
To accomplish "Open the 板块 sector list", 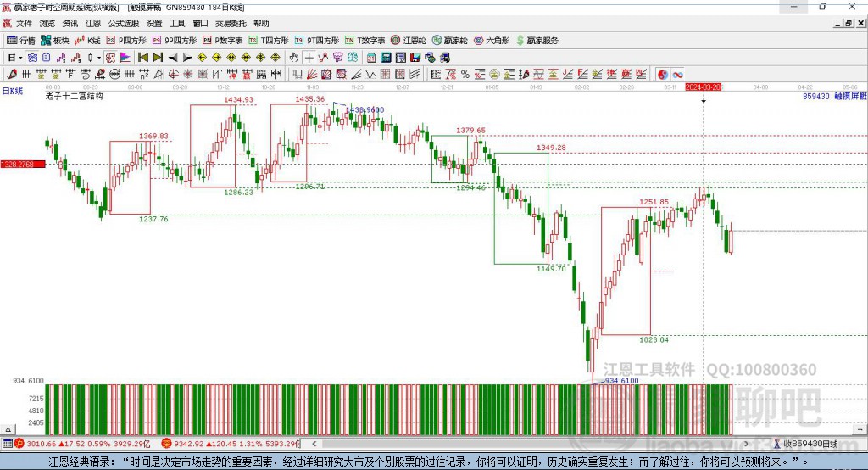I will click(x=54, y=41).
